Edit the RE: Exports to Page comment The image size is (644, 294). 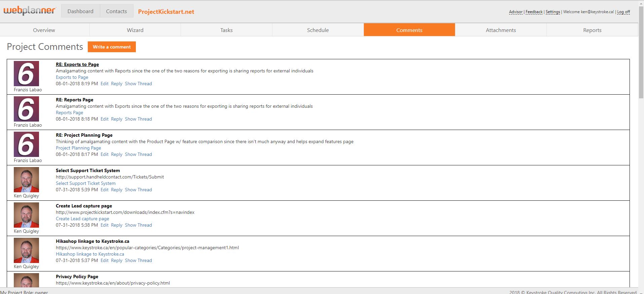[x=105, y=84]
